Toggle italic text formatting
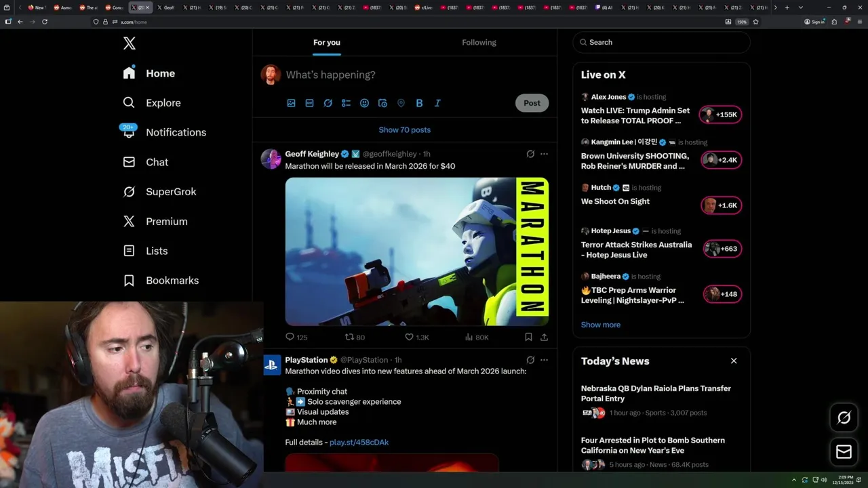This screenshot has height=488, width=868. coord(437,103)
